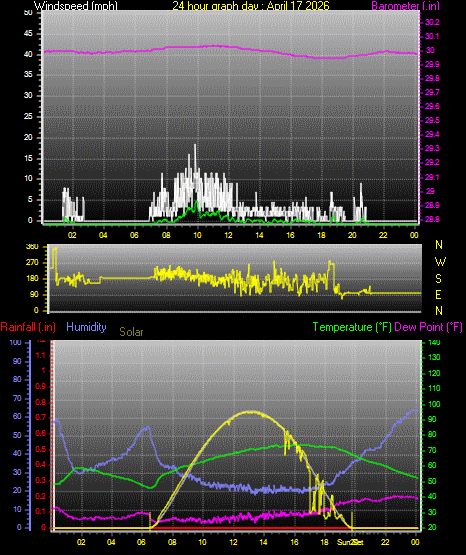
Task: Click the Windspeed (mph) axis title
Action: 75,5
